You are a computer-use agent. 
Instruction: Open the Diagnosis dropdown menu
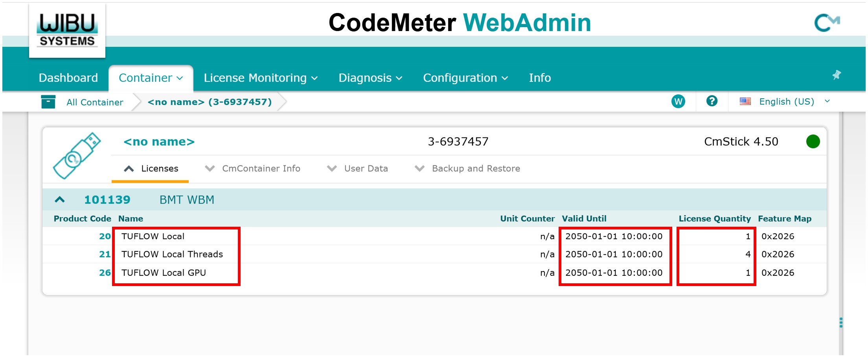point(370,78)
